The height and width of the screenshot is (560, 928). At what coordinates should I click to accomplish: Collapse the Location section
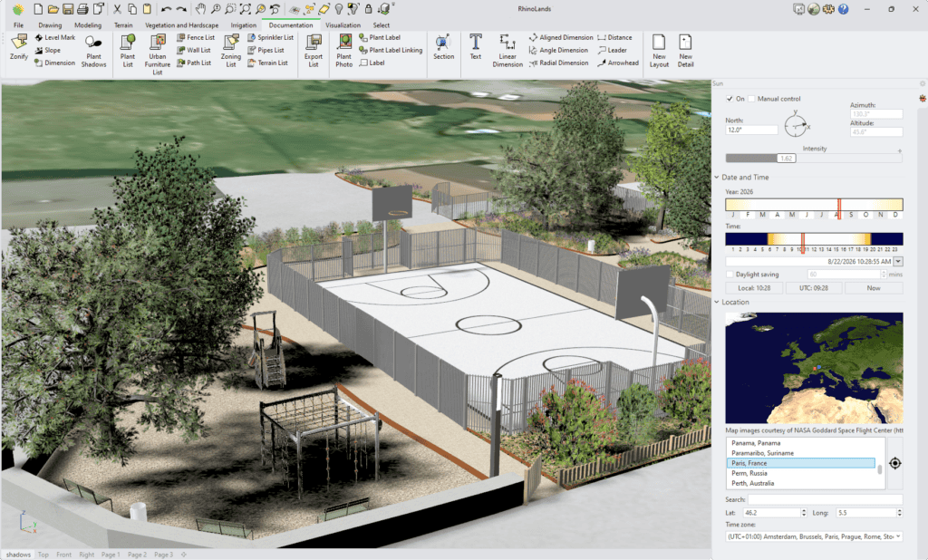pos(718,302)
